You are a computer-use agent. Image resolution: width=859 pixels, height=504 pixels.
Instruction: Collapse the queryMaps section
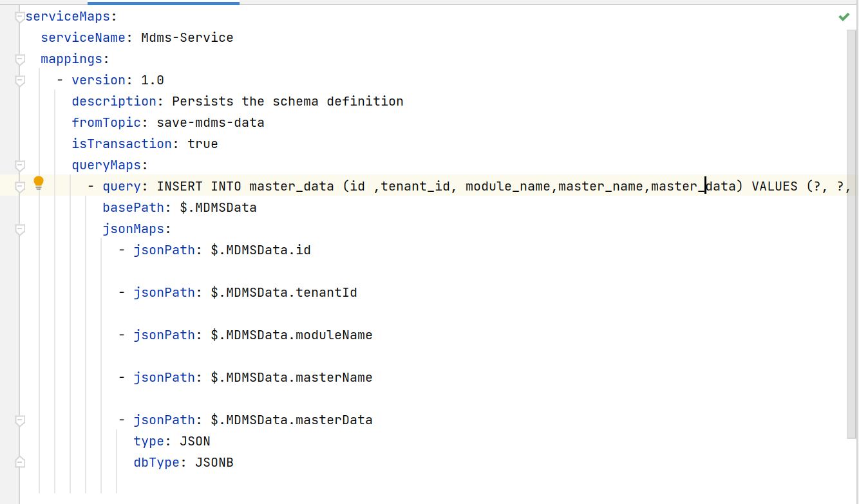pyautogui.click(x=20, y=165)
